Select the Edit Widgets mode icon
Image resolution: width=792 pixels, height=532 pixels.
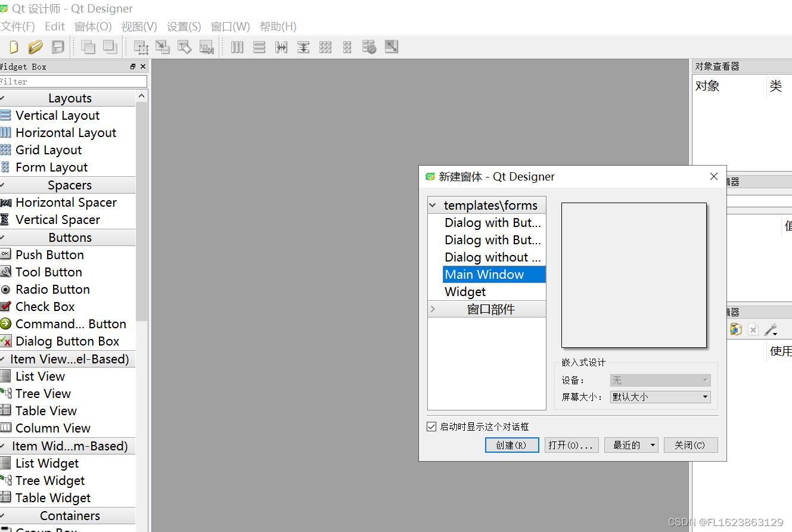pos(141,47)
